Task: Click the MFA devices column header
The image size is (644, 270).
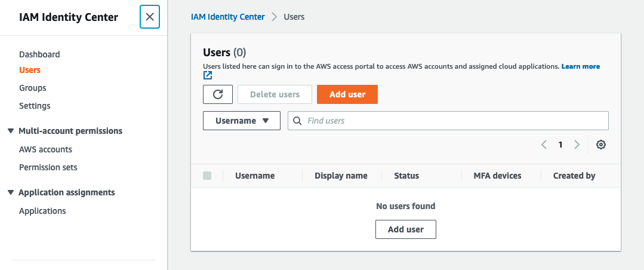Action: click(x=497, y=176)
